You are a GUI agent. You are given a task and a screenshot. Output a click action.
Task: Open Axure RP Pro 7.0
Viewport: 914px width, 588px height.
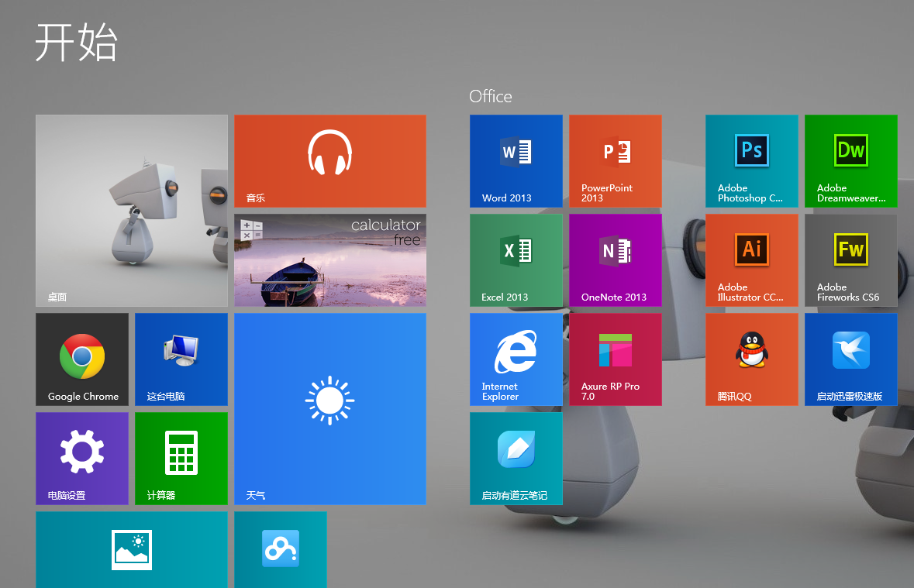(x=615, y=359)
